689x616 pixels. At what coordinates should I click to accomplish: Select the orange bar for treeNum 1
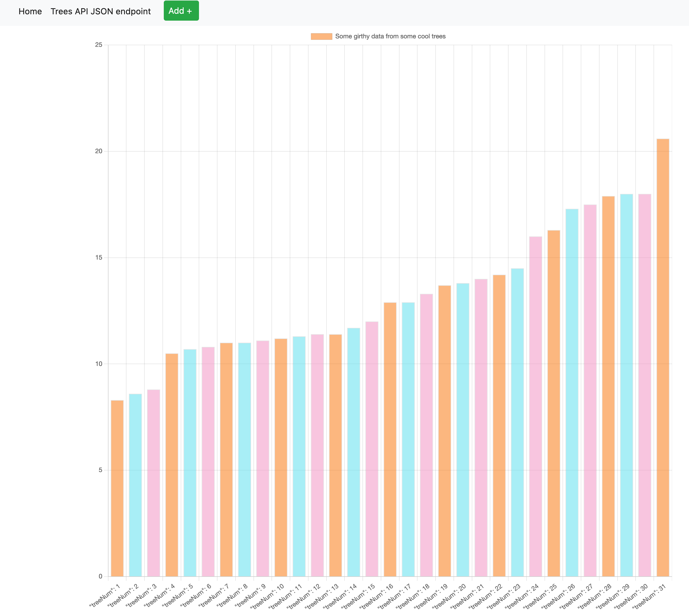[x=117, y=488]
